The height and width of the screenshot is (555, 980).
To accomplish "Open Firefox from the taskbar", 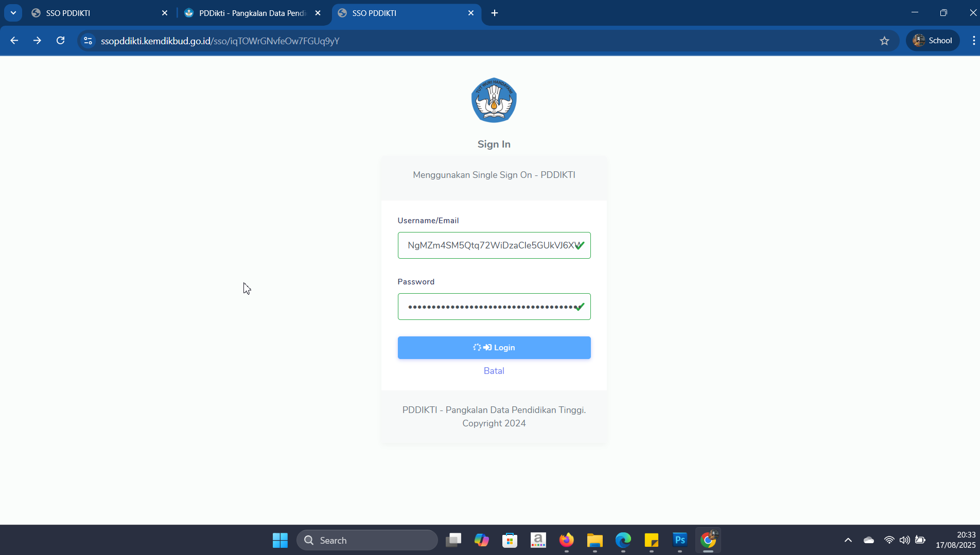I will coord(567,540).
